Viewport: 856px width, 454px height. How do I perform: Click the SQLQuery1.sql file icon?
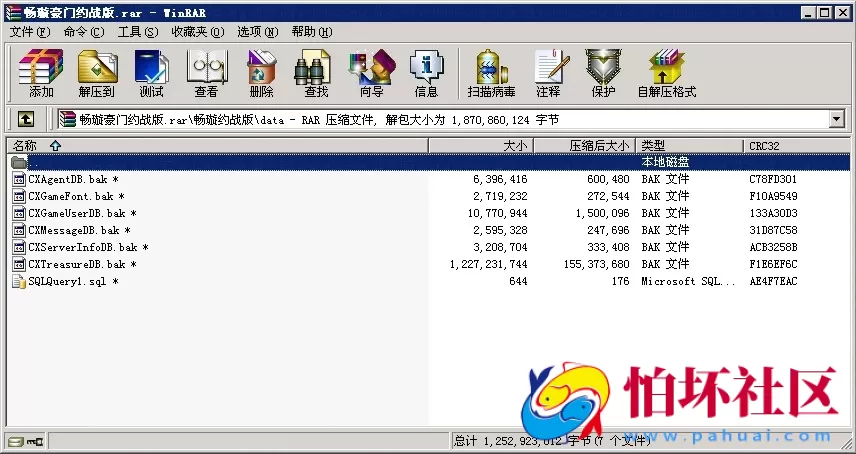(x=19, y=282)
